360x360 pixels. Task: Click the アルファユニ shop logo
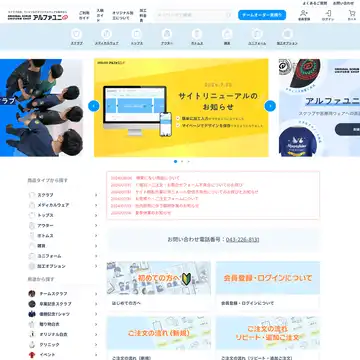(x=38, y=16)
